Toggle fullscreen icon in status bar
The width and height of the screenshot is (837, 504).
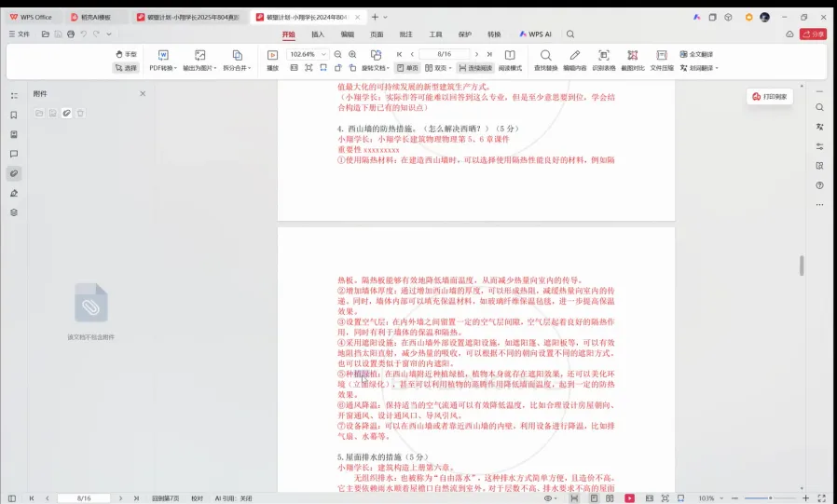tap(821, 498)
